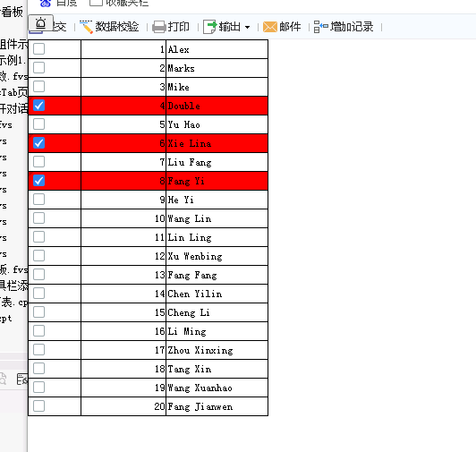Click the name cell Yu Hao
The width and height of the screenshot is (476, 452).
tap(217, 124)
